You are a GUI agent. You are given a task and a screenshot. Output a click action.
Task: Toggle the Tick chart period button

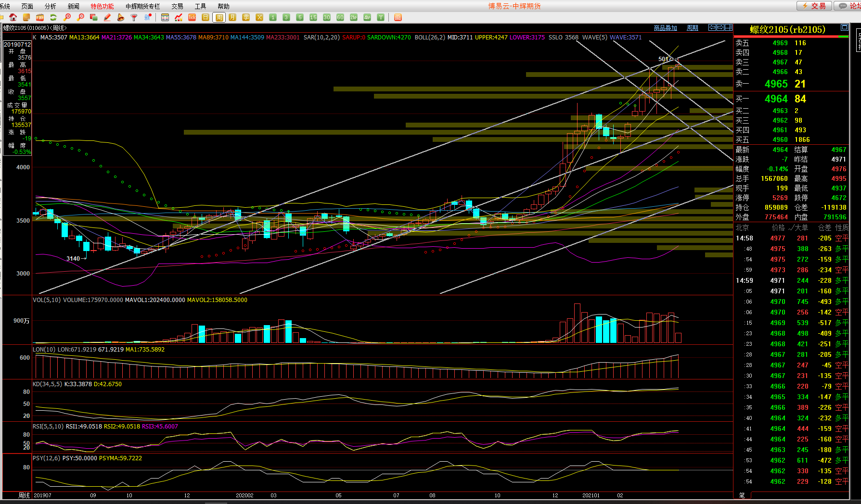pos(192,17)
